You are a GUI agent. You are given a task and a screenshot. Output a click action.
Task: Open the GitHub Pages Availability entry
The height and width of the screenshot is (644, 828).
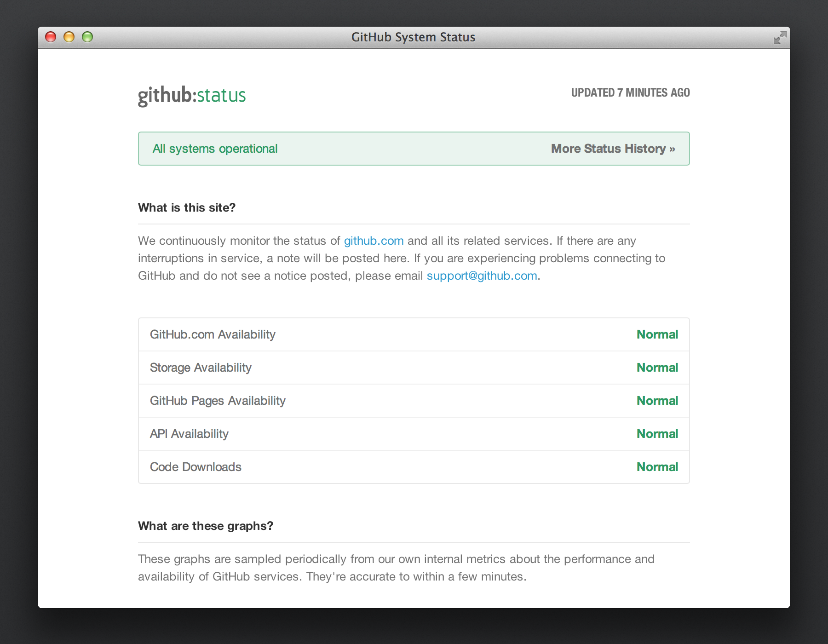point(218,401)
